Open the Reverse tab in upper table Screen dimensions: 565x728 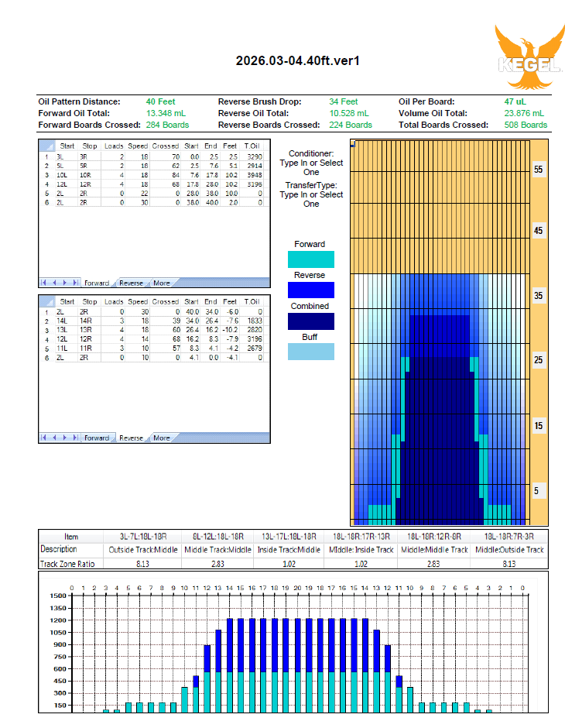(131, 283)
